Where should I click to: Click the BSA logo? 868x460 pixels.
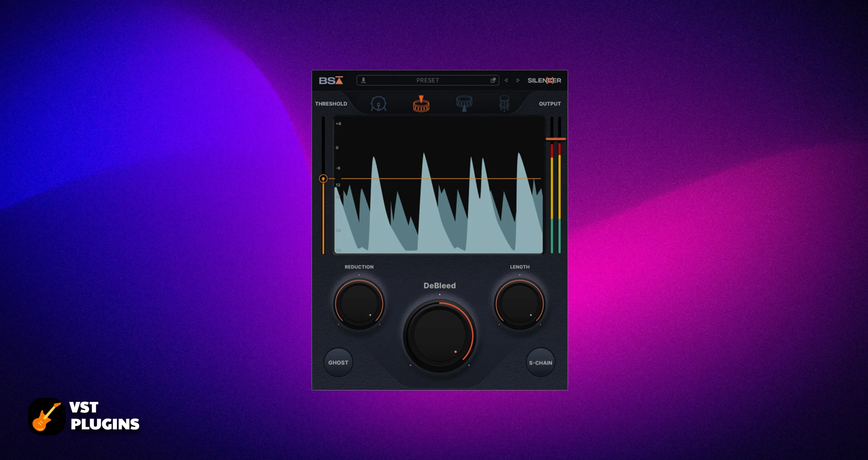point(331,80)
